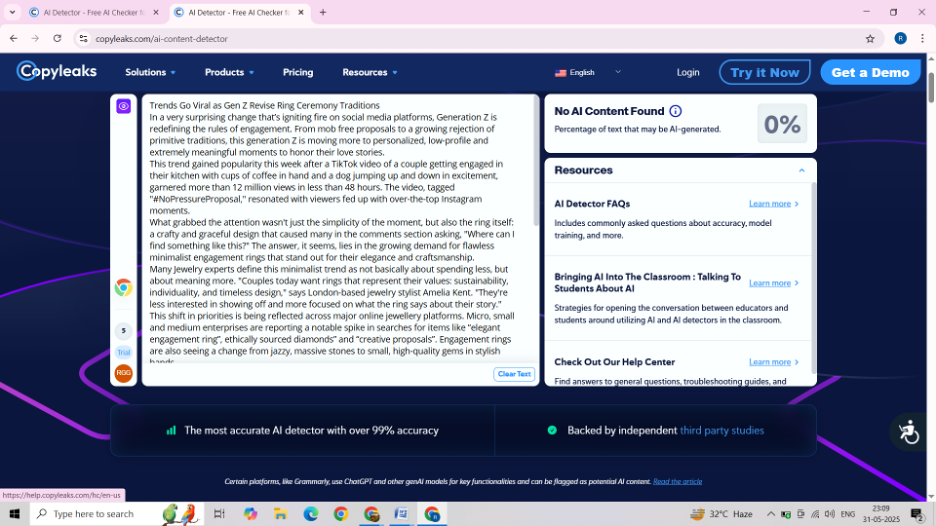
Task: Clear the text with Clear Text button
Action: click(514, 374)
